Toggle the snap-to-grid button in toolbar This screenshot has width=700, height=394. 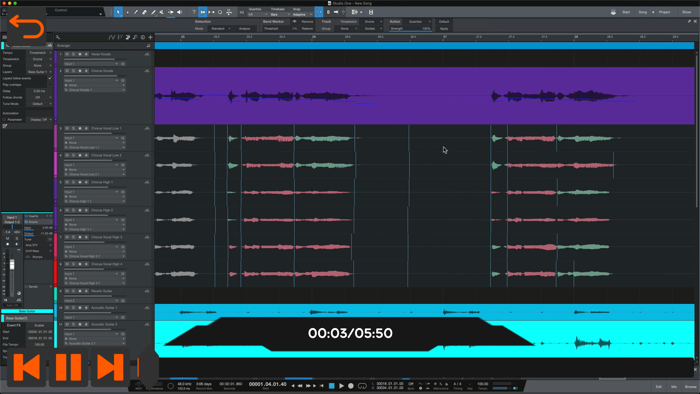(319, 12)
